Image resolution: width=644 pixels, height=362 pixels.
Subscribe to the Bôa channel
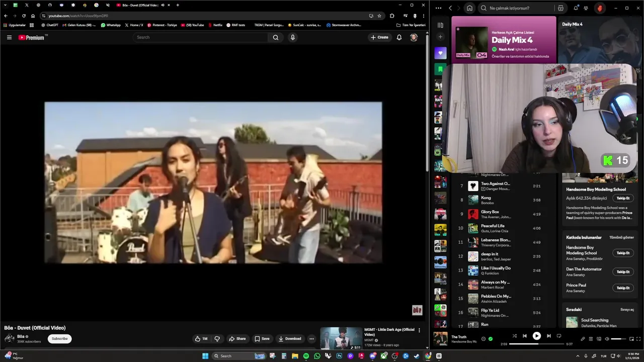coord(59,338)
